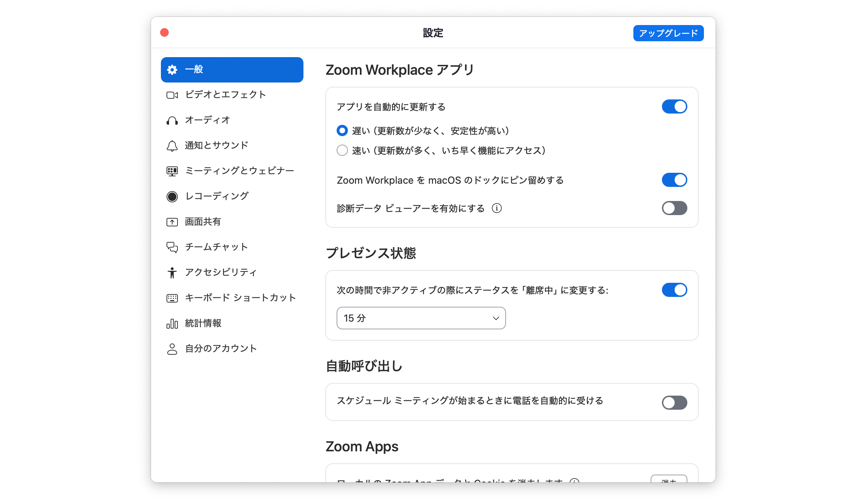Screen dimensions: 868x500
Task: Click the record circle icon for レコーディング
Action: 172,196
